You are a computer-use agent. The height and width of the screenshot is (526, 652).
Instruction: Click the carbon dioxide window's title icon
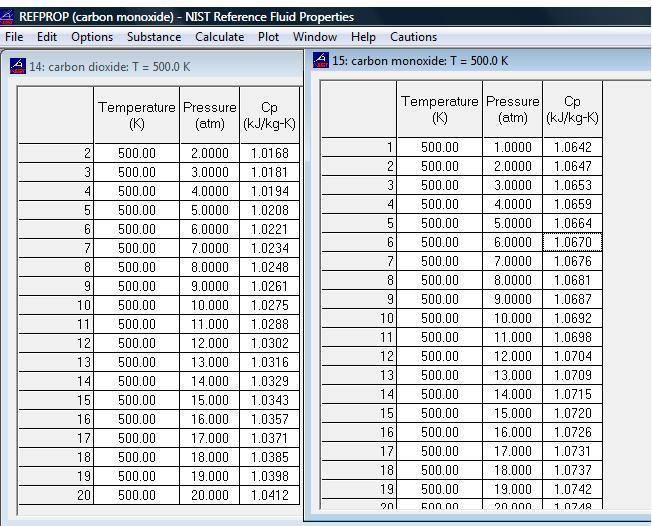pyautogui.click(x=17, y=66)
